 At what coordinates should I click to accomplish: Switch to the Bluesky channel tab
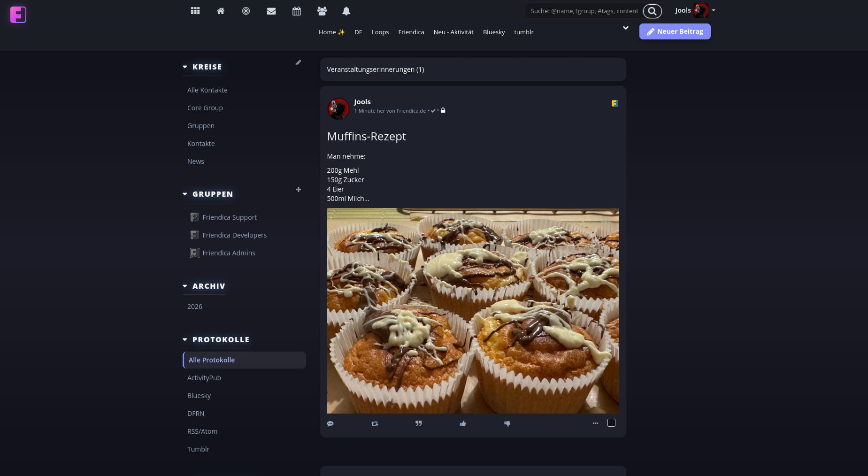[494, 32]
